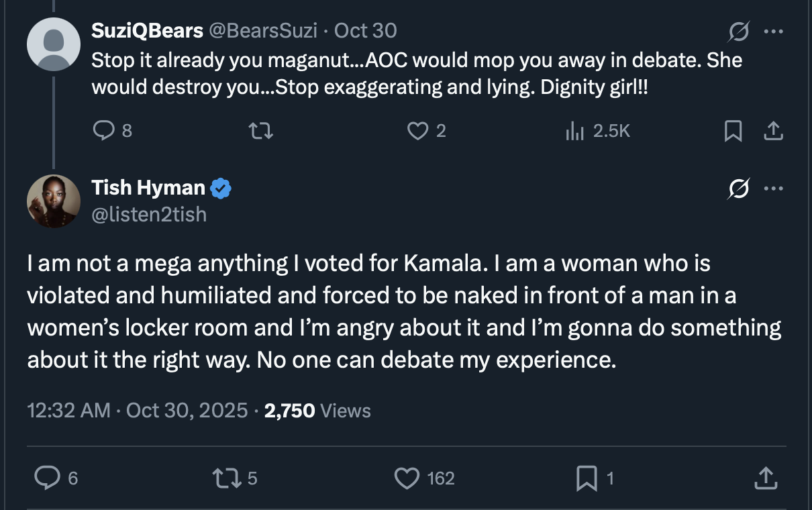Screen dimensions: 812x510
Task: View analytics for SuziQBears' tweet
Action: coord(575,131)
